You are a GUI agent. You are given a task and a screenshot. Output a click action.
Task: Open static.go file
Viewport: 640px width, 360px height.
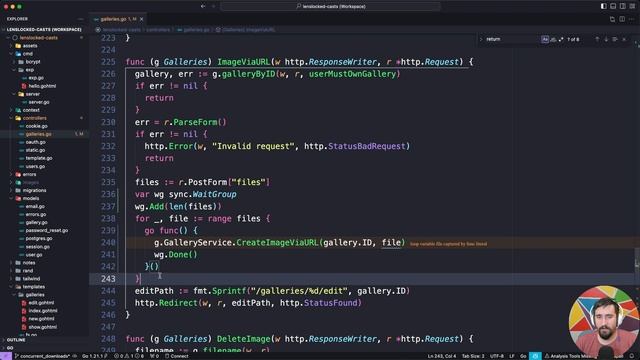click(35, 150)
